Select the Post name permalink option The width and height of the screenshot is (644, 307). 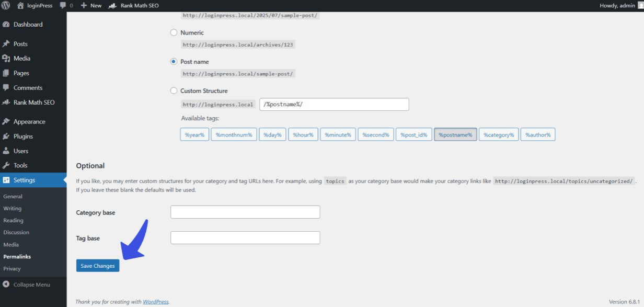[174, 62]
